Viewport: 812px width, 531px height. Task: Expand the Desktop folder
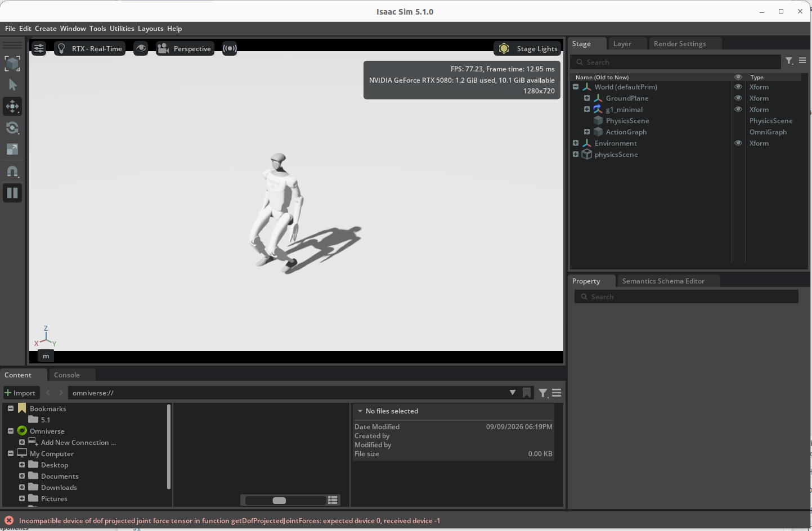click(x=22, y=465)
